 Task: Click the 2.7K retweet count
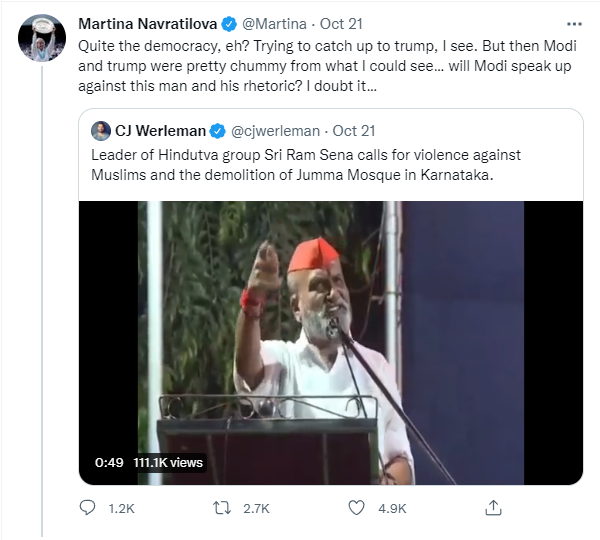256,508
